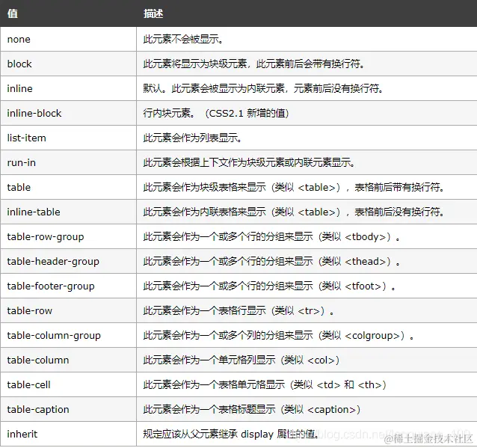The image size is (477, 448).
Task: Click description mentioning '<tfoot>'
Action: point(270,286)
